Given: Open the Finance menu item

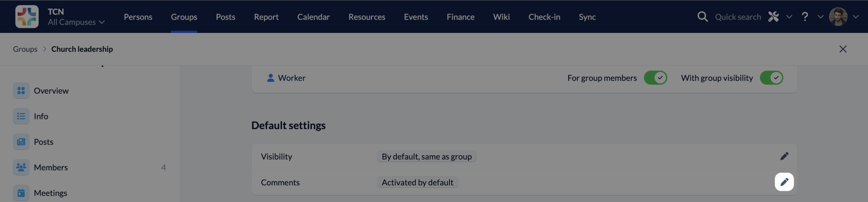Looking at the screenshot, I should (x=460, y=16).
